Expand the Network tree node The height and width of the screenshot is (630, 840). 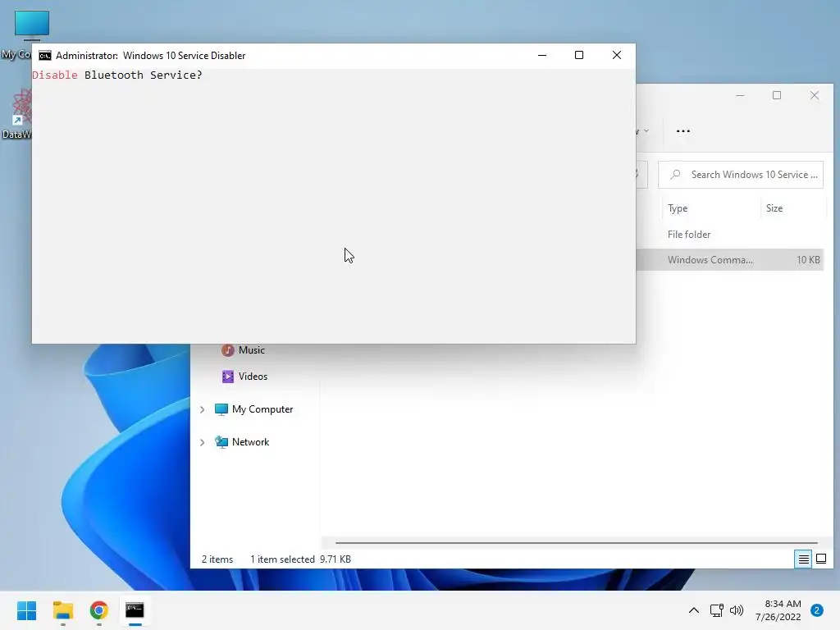click(202, 442)
